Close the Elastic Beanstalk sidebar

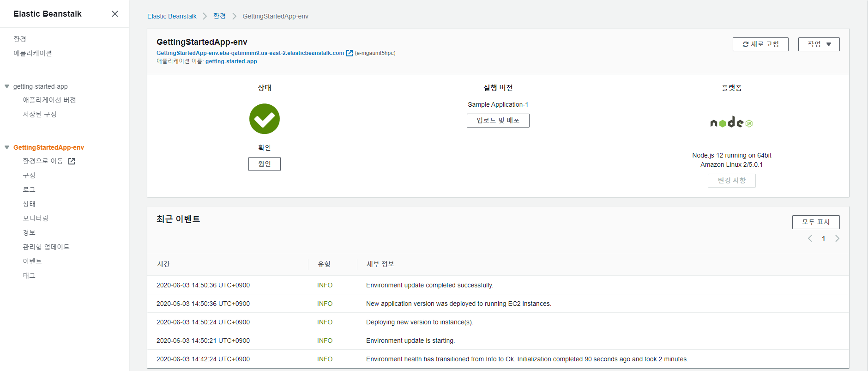pos(115,14)
